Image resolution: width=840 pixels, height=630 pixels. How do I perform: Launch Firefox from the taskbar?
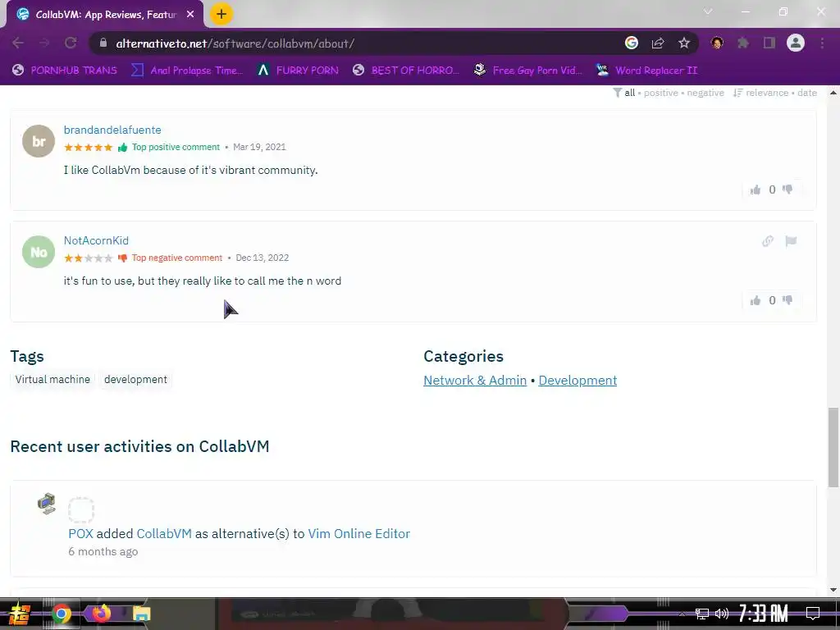(x=101, y=614)
